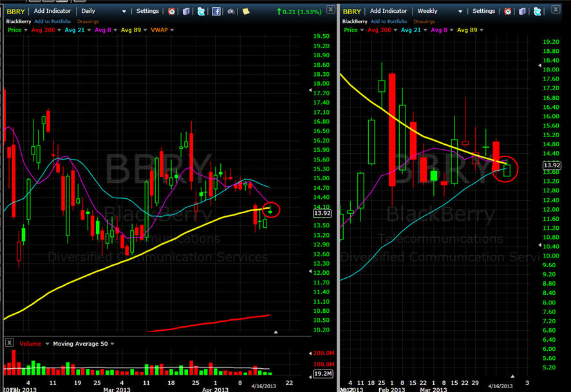The height and width of the screenshot is (392, 571).
Task: Open the Weekly timeframe dropdown
Action: tap(460, 12)
